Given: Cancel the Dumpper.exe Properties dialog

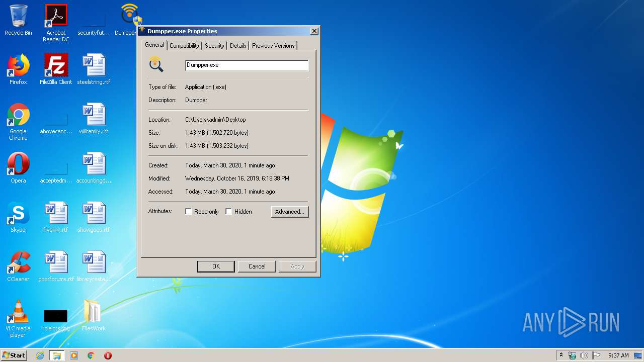Looking at the screenshot, I should click(x=257, y=266).
